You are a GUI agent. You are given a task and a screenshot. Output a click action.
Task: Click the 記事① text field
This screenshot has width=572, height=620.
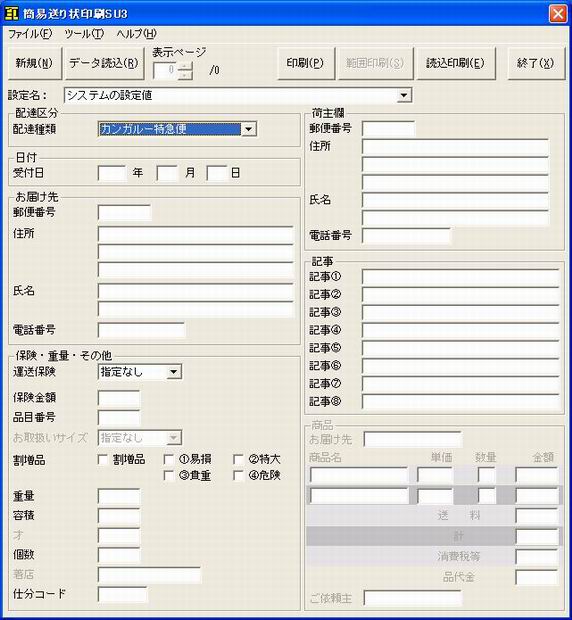tap(461, 277)
